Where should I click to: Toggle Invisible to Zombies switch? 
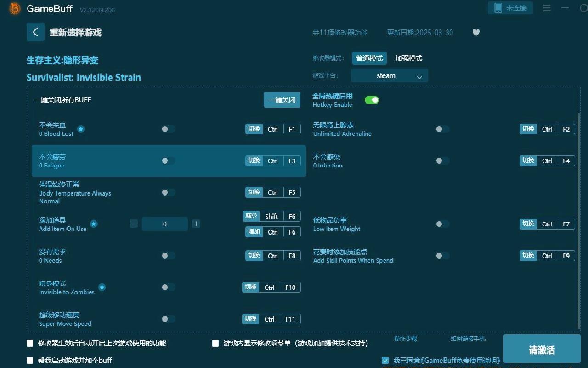168,287
